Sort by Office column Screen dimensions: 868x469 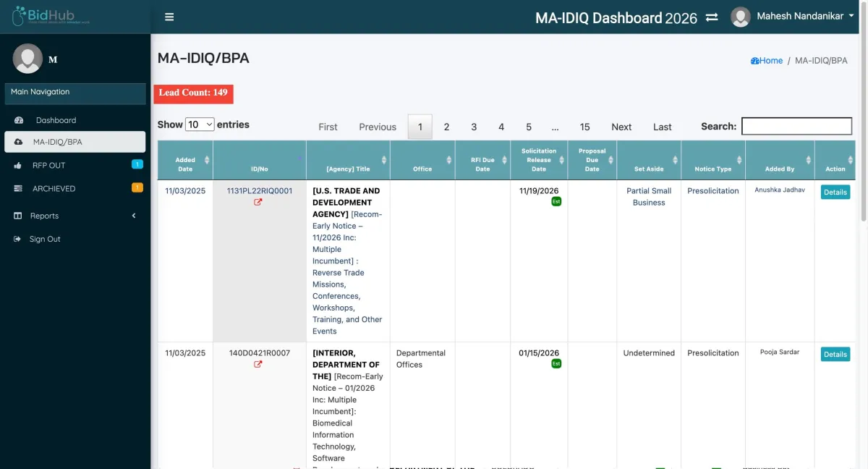coord(422,160)
